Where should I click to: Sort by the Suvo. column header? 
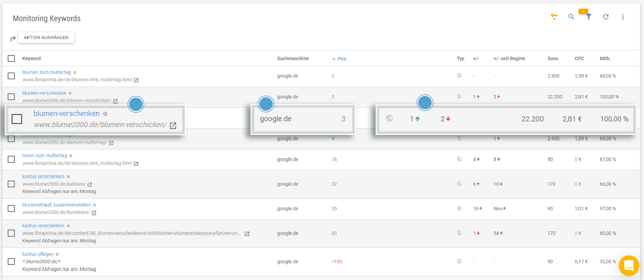pos(553,58)
